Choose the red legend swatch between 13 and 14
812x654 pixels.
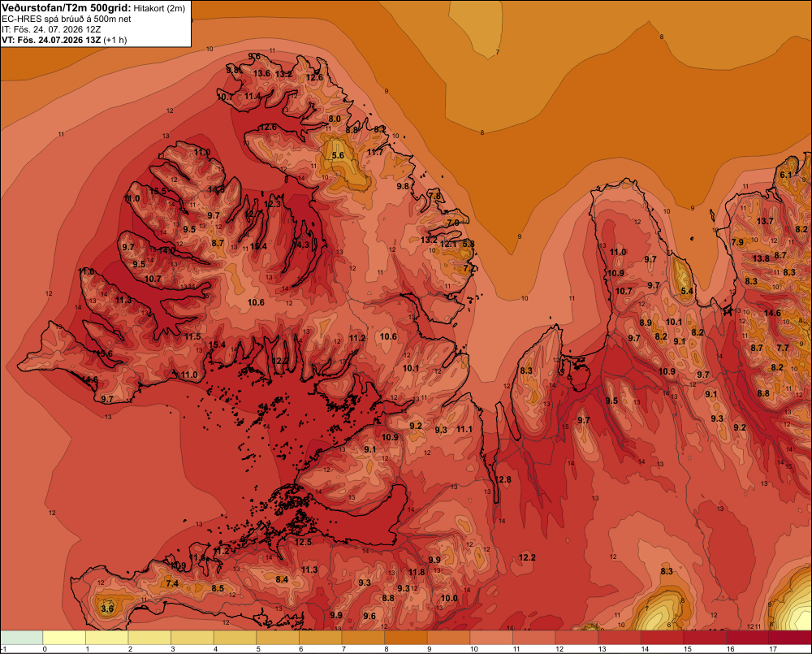point(620,638)
